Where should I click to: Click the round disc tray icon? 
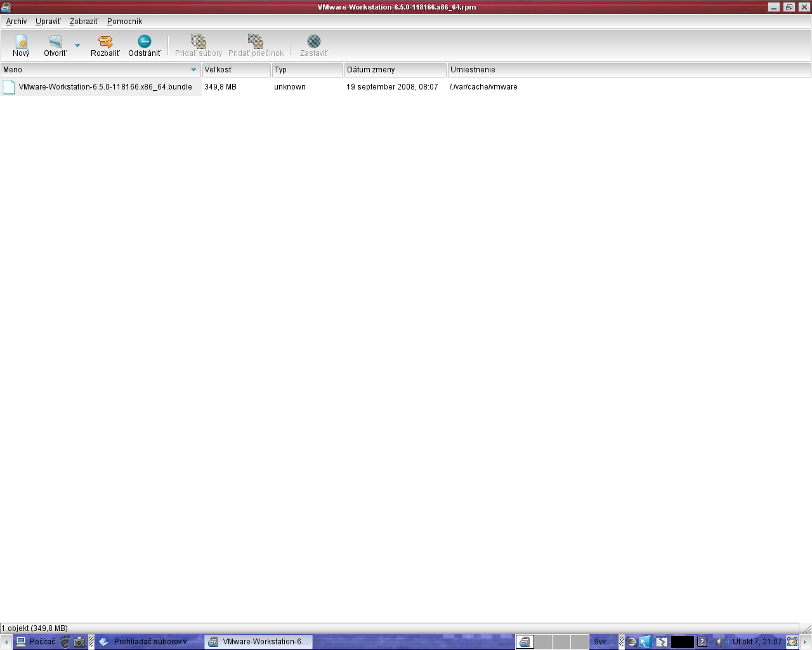point(632,642)
